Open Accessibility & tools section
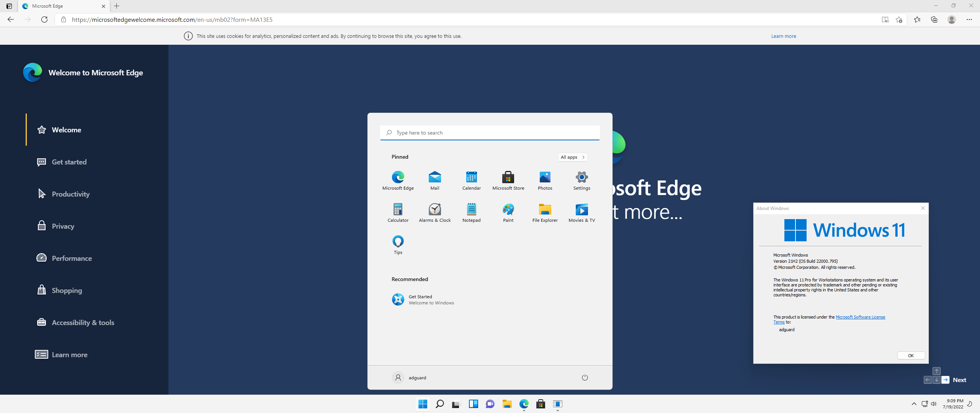The height and width of the screenshot is (413, 980). point(75,322)
